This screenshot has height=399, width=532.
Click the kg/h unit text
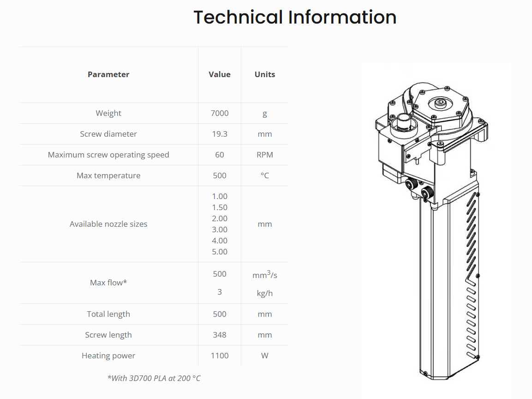(265, 293)
